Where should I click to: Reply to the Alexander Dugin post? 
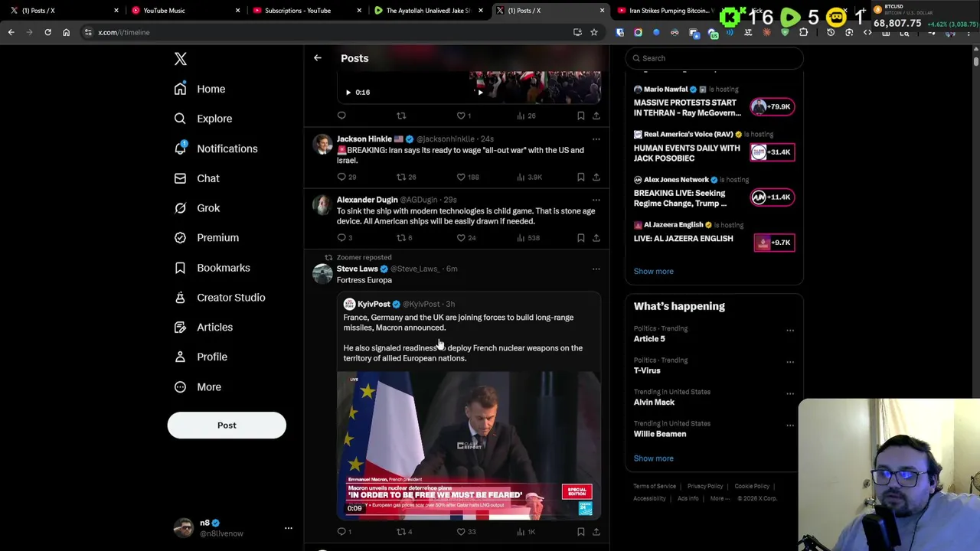pyautogui.click(x=341, y=238)
